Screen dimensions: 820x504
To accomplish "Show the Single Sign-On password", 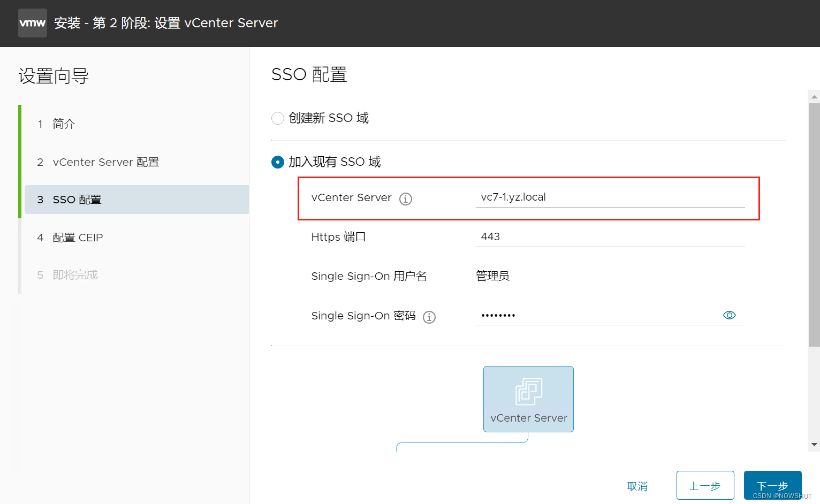I will coord(730,315).
